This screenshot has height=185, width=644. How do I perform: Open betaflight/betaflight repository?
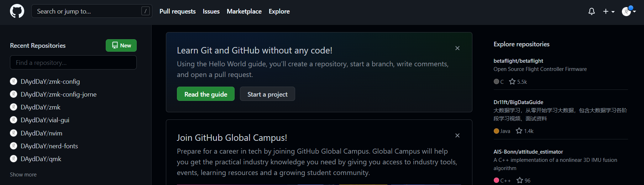click(x=518, y=61)
